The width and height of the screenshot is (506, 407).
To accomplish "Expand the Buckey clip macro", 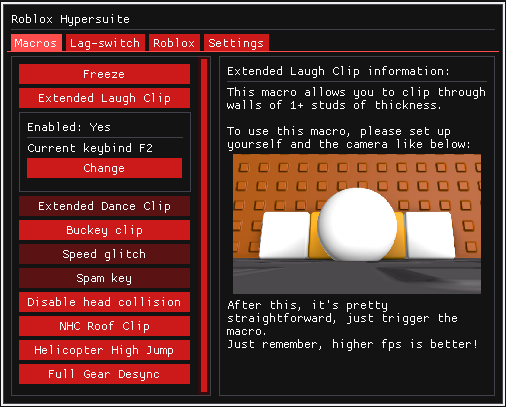I will click(104, 230).
